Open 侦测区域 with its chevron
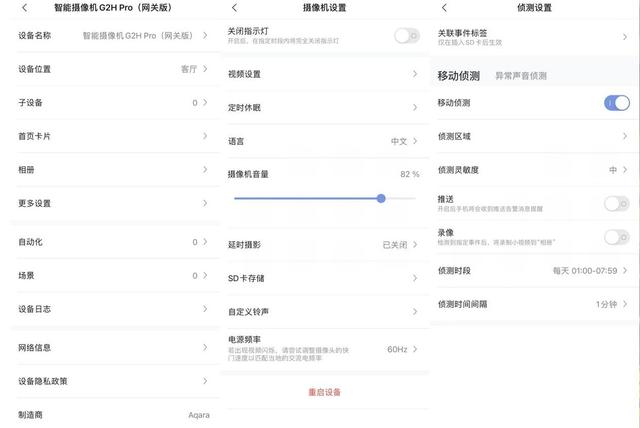The height and width of the screenshot is (428, 640). 625,136
